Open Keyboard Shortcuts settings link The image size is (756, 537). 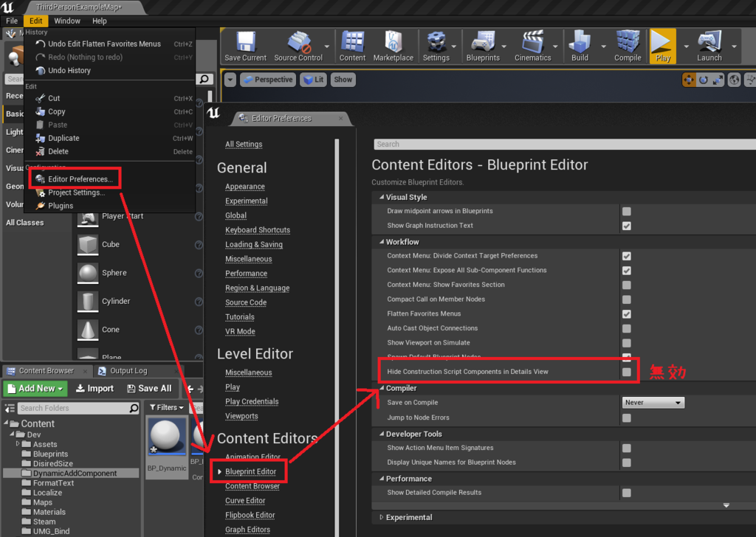tap(258, 229)
